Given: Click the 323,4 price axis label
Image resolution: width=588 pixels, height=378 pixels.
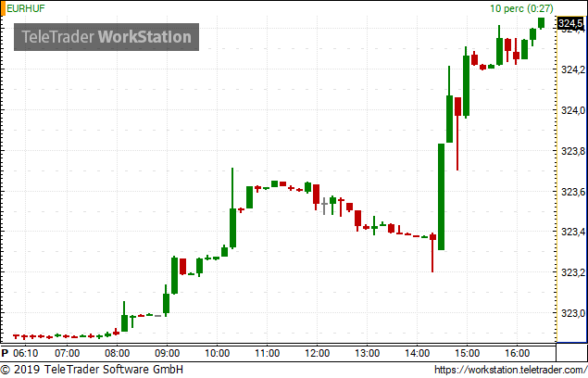Looking at the screenshot, I should coord(573,232).
